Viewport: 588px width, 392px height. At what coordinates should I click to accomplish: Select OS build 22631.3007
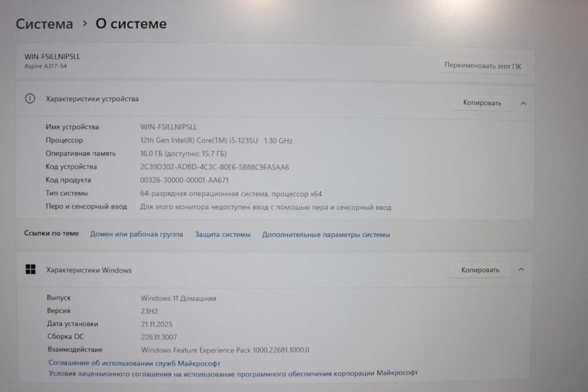pos(159,337)
